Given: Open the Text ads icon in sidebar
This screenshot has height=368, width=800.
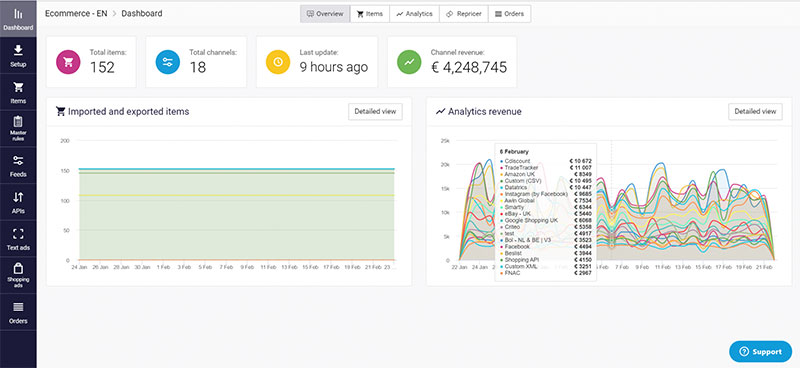Looking at the screenshot, I should point(18,234).
